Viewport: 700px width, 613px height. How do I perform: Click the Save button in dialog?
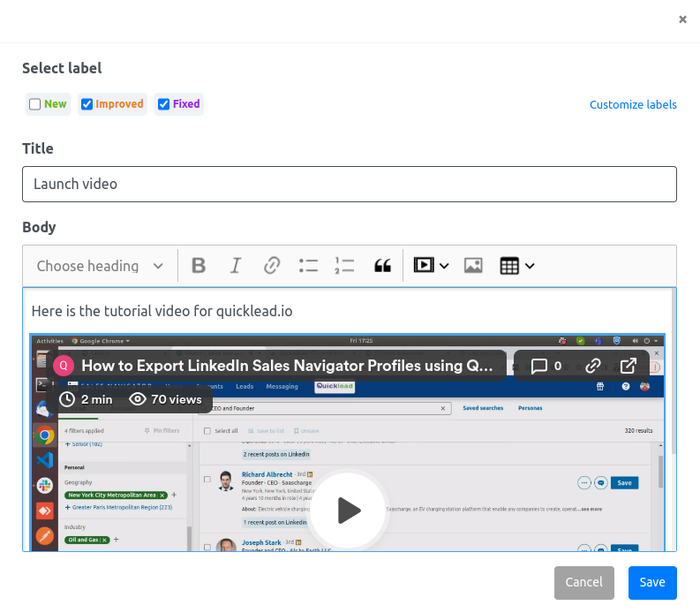click(x=652, y=583)
